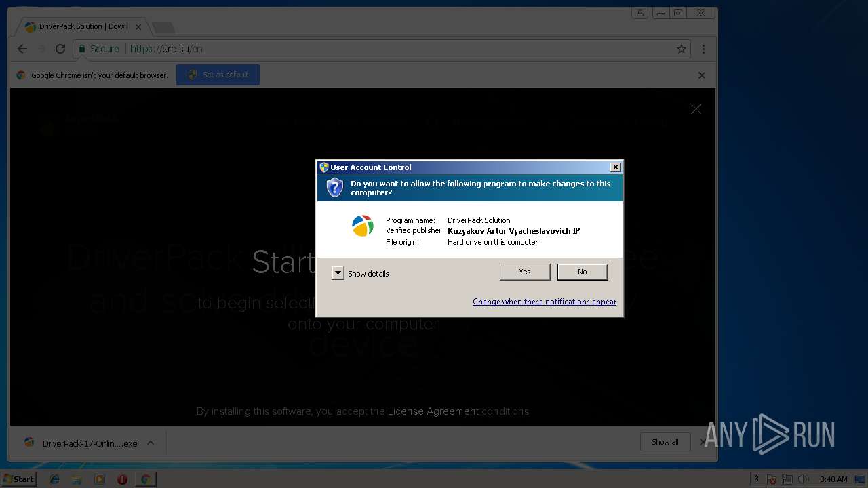Open the Opera taskbar icon

[x=122, y=479]
